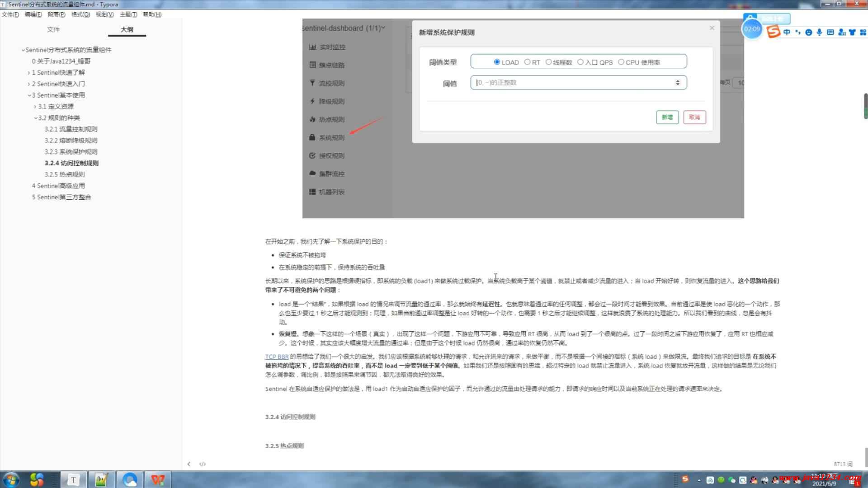Open Notepad++ from the taskbar
This screenshot has height=488, width=868.
click(101, 479)
